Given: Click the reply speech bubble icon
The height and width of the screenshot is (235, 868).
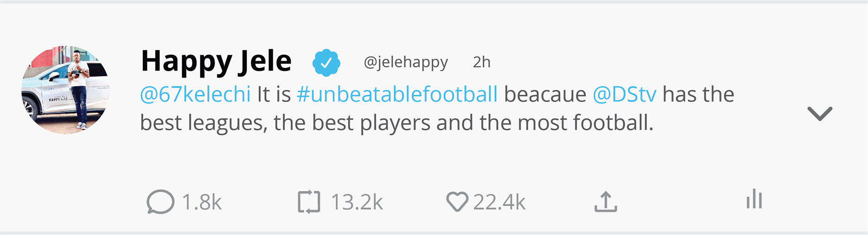Looking at the screenshot, I should pyautogui.click(x=160, y=202).
